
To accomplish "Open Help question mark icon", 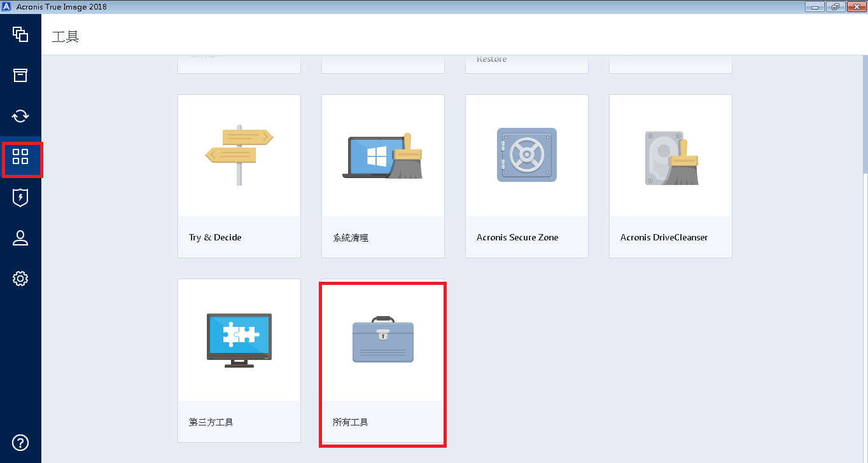I will 20,443.
